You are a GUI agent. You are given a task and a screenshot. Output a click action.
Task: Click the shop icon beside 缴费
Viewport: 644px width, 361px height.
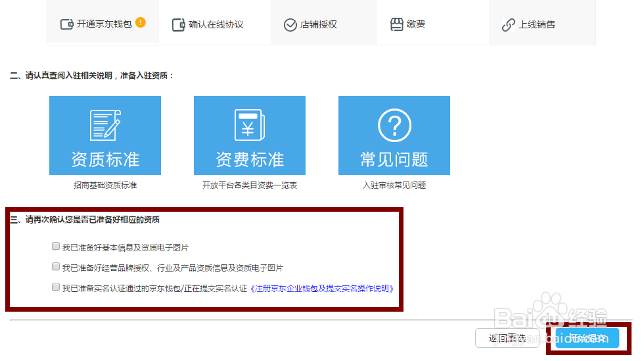pos(396,24)
